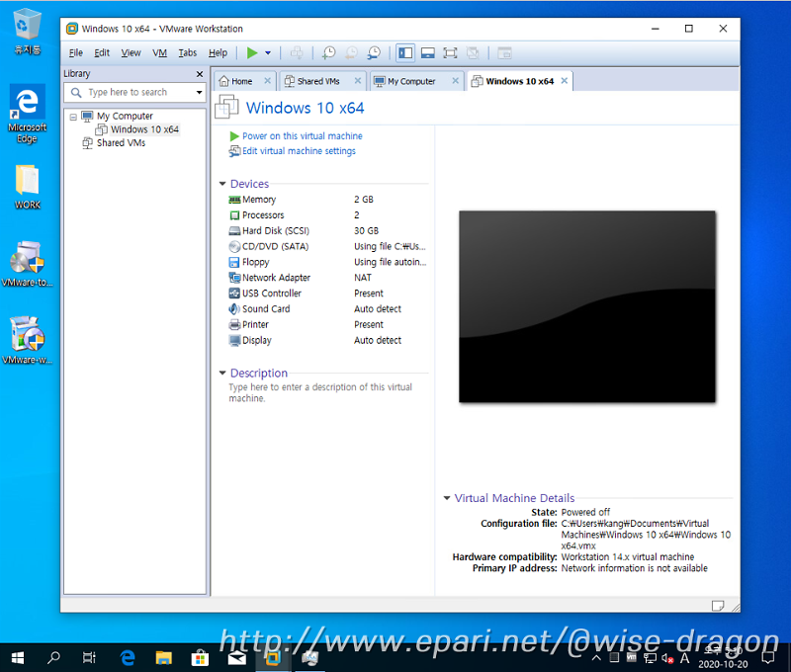Image resolution: width=791 pixels, height=672 pixels.
Task: Open the VMware-w... installer desktop icon
Action: (x=28, y=340)
